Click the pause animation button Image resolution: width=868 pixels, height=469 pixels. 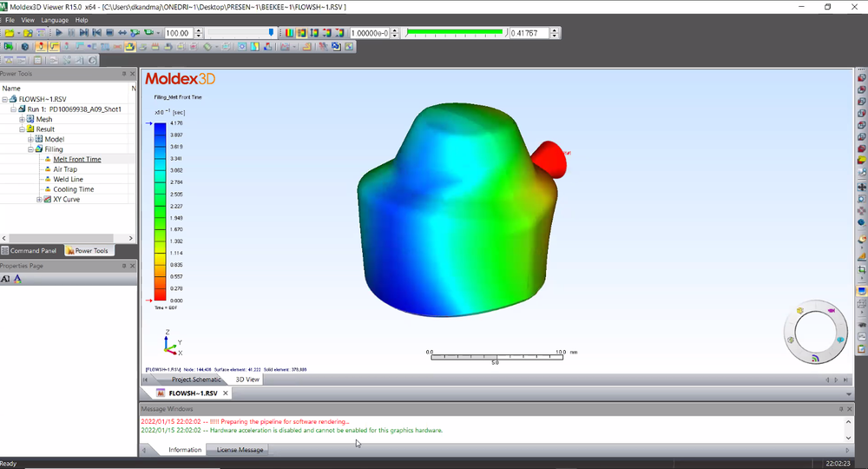click(x=71, y=33)
